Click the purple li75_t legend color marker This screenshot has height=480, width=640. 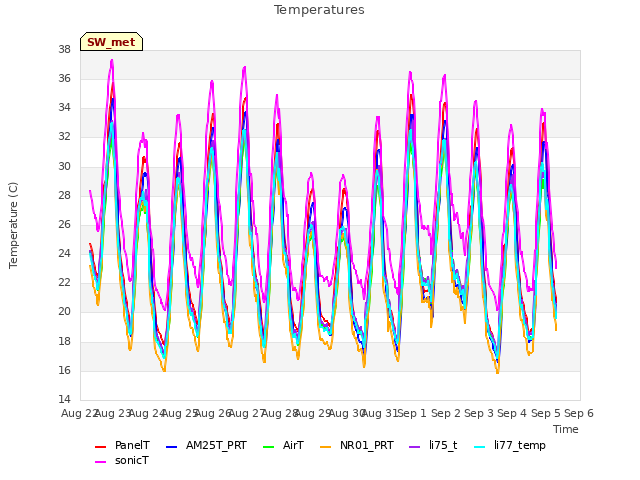[x=415, y=447]
